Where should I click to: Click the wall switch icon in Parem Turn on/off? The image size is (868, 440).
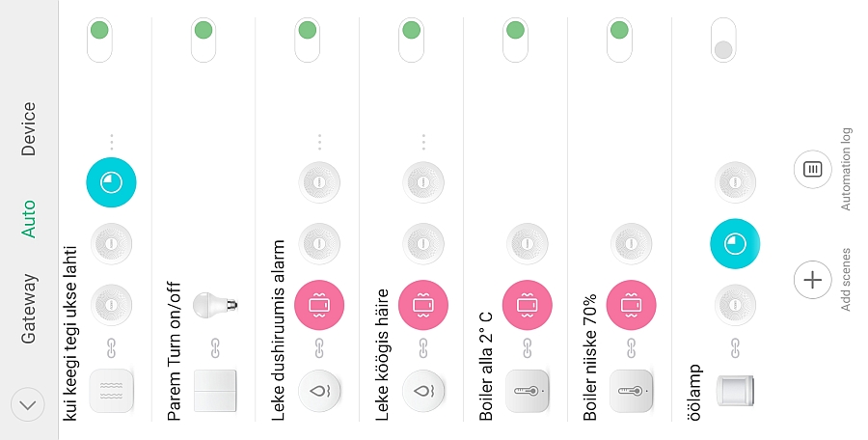point(215,391)
